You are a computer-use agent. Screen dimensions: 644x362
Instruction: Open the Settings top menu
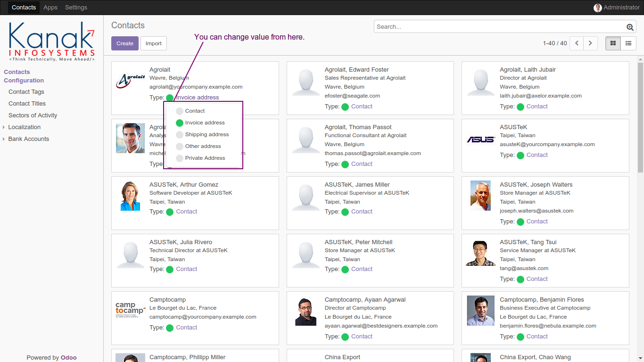point(76,8)
